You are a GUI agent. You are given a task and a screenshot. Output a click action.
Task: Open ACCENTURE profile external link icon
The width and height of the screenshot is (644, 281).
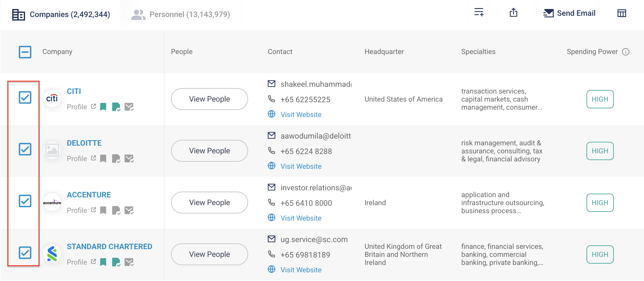(x=94, y=210)
